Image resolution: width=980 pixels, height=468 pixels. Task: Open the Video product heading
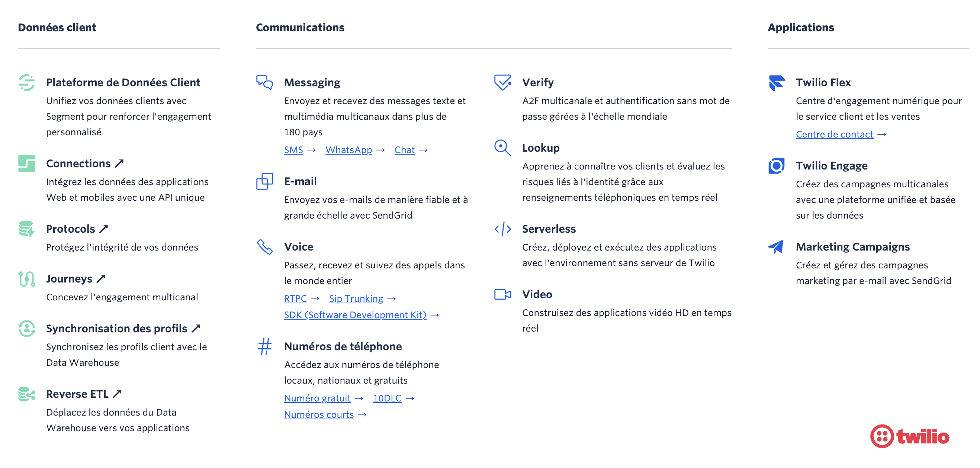pos(537,294)
